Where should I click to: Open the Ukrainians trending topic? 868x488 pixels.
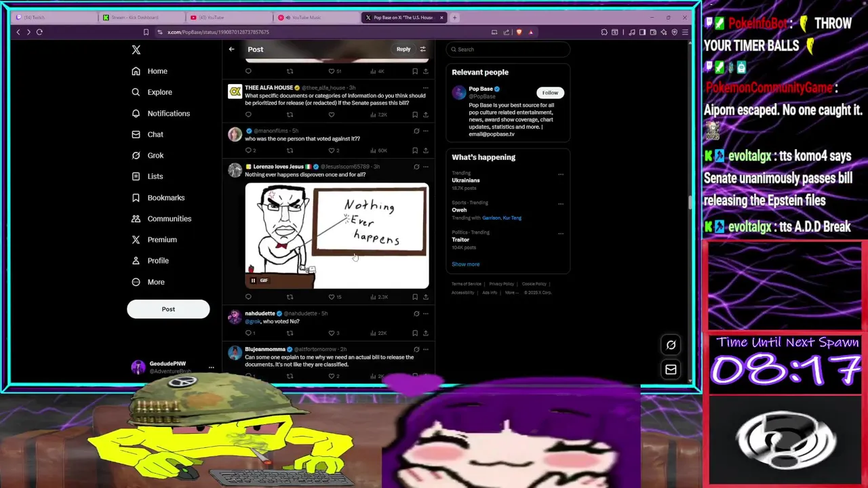coord(466,180)
